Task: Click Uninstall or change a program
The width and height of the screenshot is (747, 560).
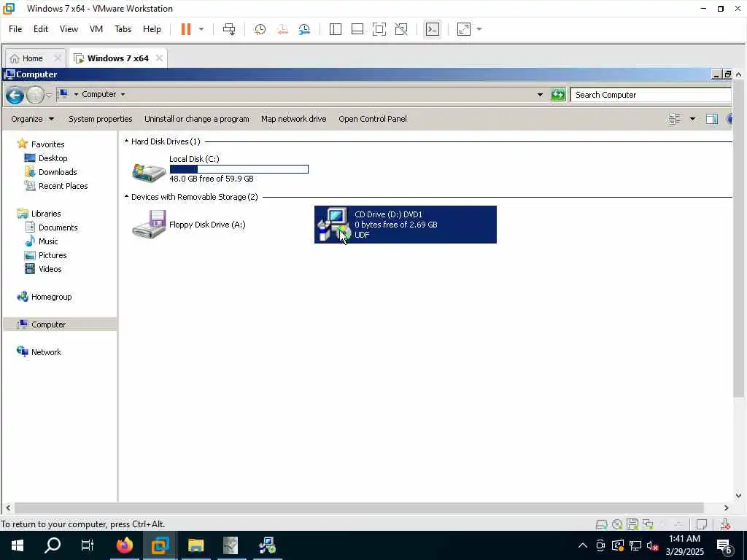Action: tap(197, 119)
